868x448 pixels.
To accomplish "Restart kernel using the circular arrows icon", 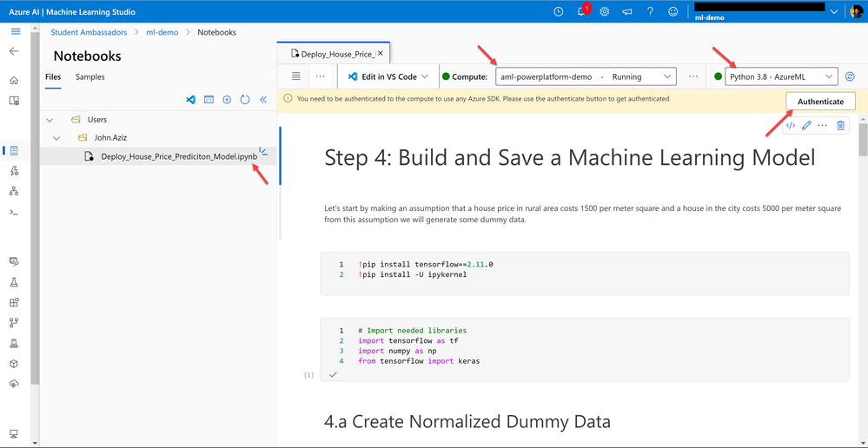I will (850, 76).
